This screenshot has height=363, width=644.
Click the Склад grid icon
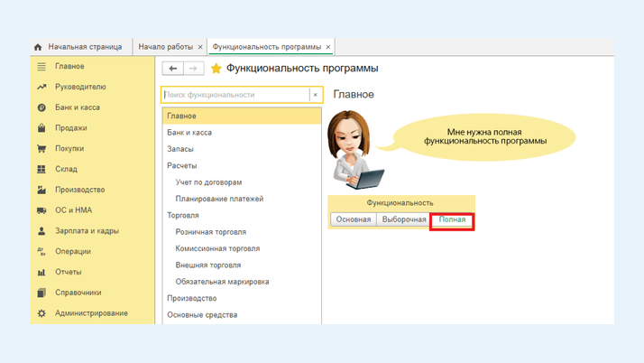click(41, 169)
